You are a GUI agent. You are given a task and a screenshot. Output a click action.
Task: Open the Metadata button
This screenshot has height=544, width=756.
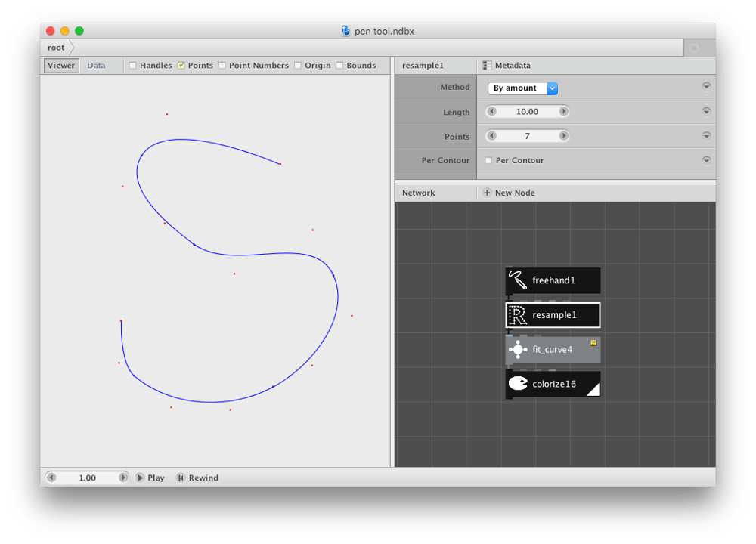[x=507, y=66]
